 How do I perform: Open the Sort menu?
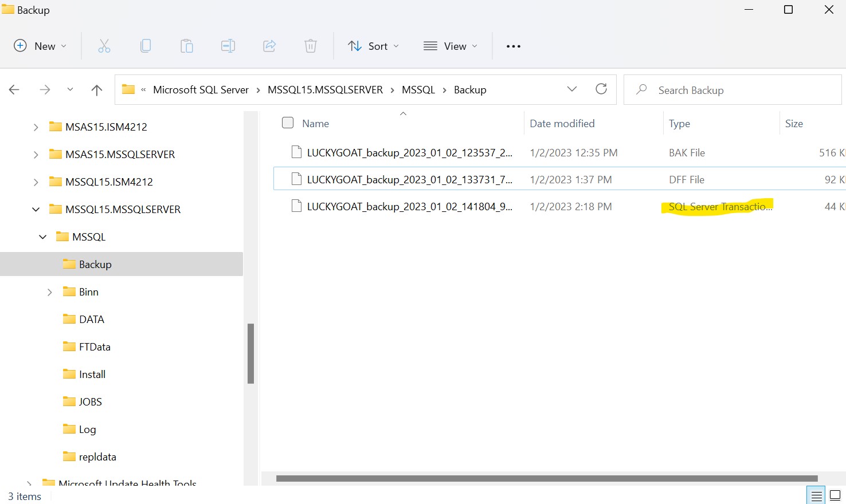[374, 46]
